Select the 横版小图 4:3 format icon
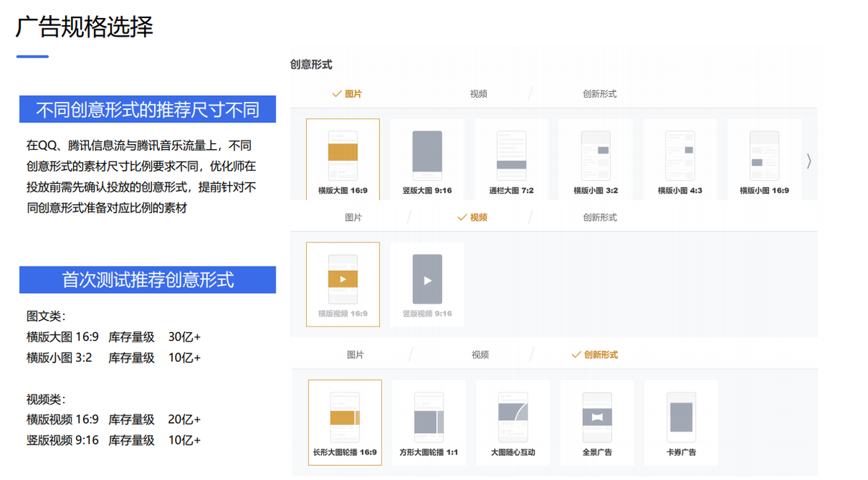 pos(680,154)
